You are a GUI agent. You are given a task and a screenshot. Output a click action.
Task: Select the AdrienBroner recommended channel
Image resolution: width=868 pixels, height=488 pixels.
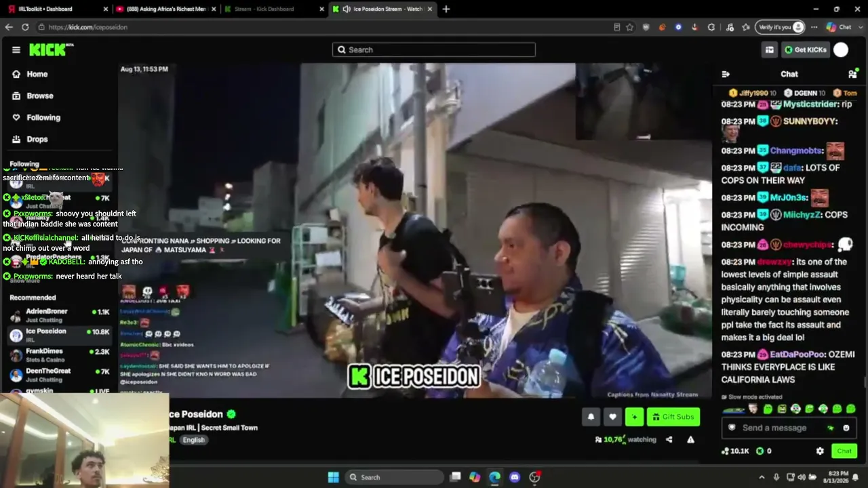[60, 315]
